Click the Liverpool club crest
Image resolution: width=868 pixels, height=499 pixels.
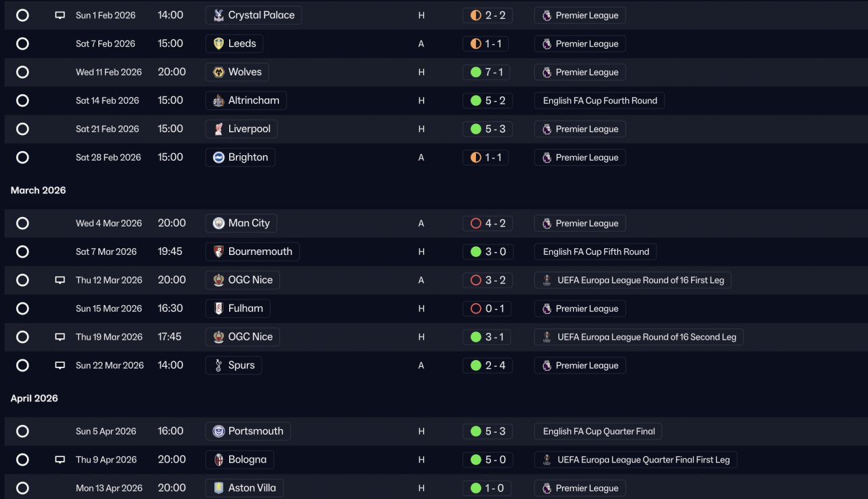[218, 129]
